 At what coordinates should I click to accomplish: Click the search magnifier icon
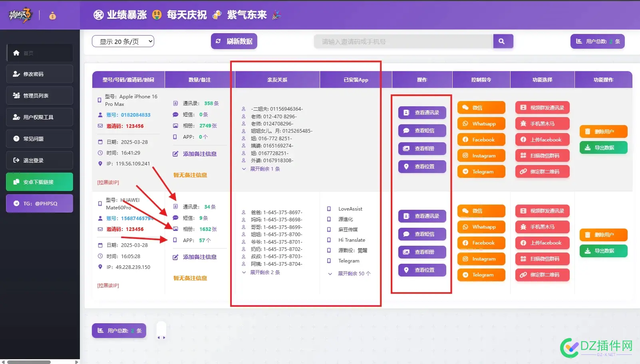click(x=503, y=41)
